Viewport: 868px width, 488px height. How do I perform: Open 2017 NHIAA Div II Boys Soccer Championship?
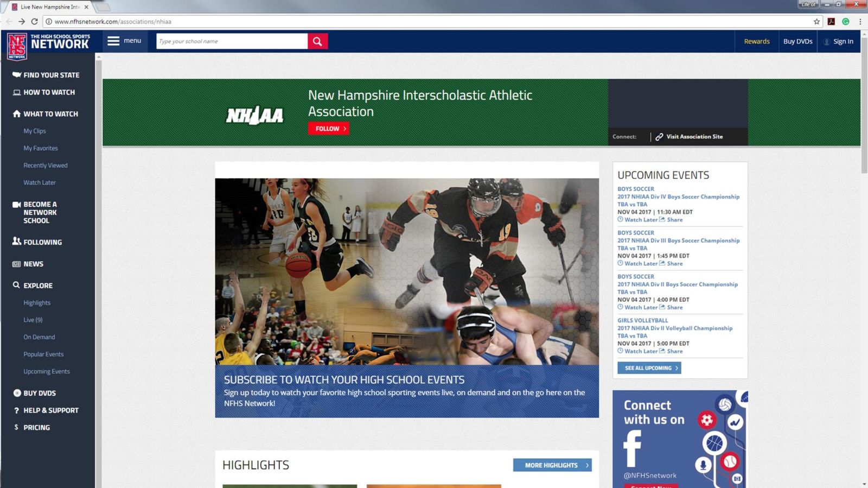click(678, 284)
